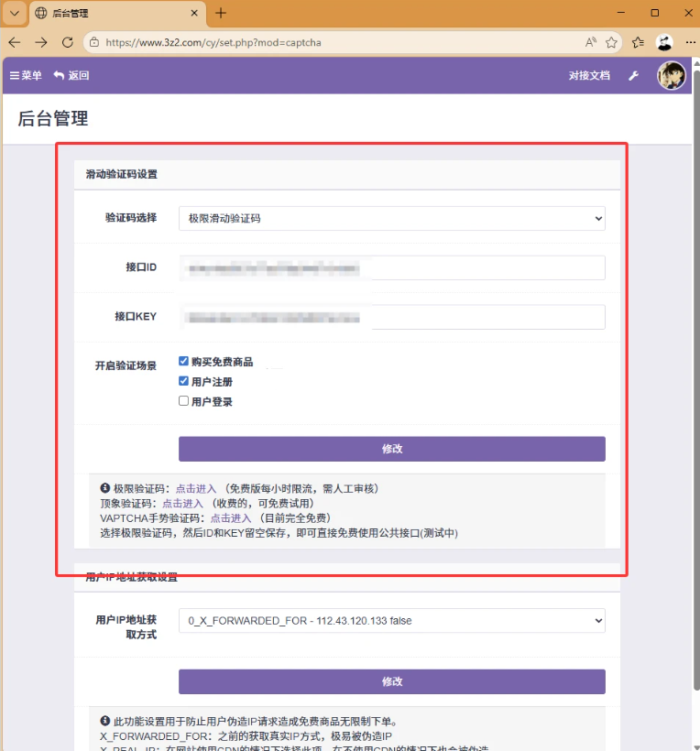Open the admin user avatar
700x751 pixels.
pos(671,76)
